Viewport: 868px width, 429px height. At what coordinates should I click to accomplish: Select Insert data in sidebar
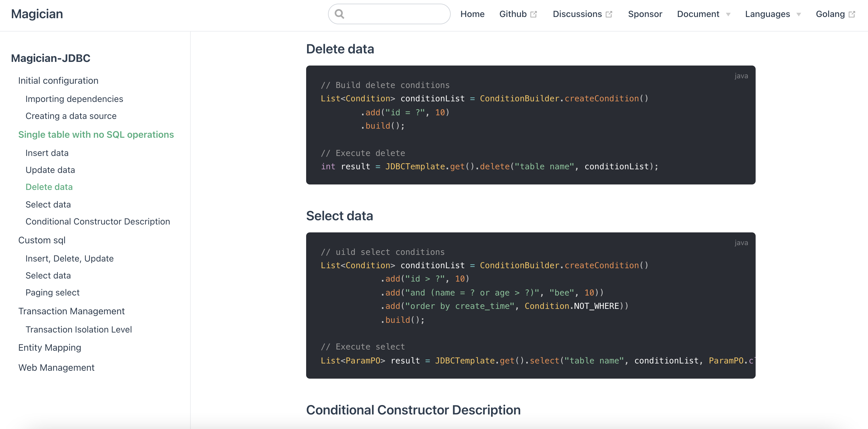47,153
